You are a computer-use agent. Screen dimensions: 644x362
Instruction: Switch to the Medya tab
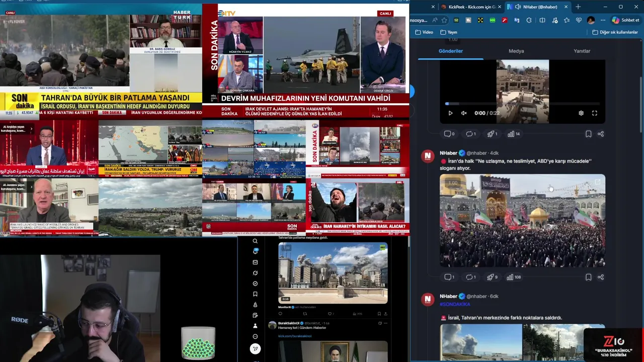pos(516,51)
